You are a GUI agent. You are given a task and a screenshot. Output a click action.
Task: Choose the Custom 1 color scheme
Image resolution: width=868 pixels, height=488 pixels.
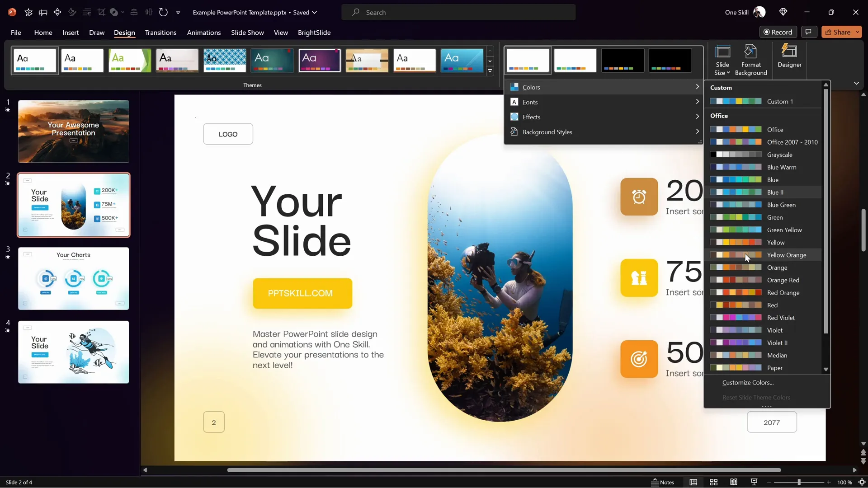(x=763, y=102)
